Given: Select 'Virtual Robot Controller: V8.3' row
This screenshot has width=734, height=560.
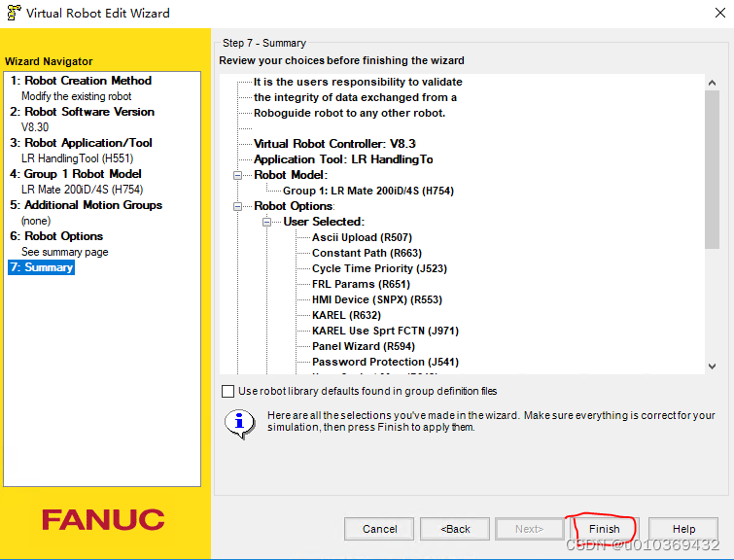Looking at the screenshot, I should click(334, 144).
